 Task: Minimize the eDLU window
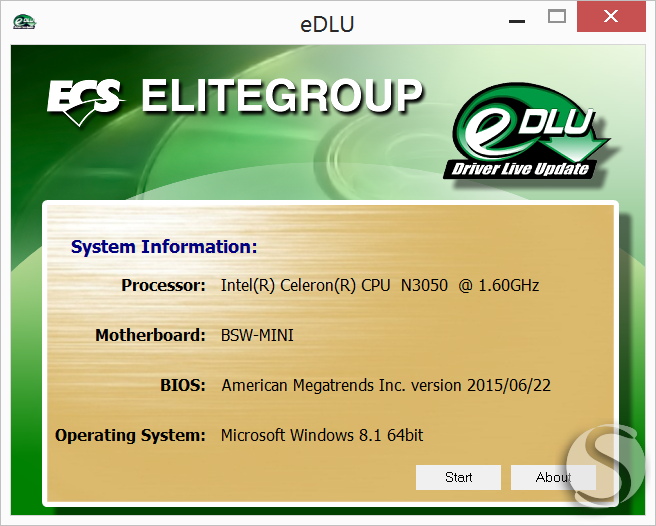pos(517,21)
